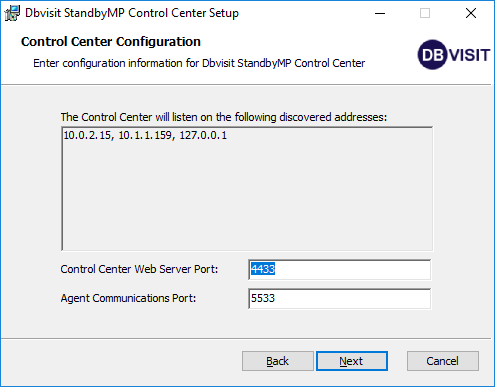Click the 10.0.2.15 address text

point(87,135)
